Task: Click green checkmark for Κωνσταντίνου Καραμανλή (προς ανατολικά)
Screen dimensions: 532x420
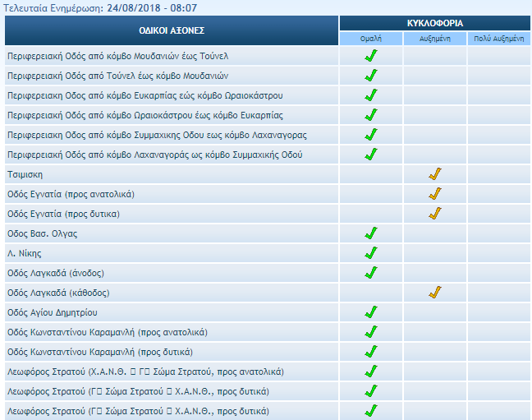Action: pyautogui.click(x=371, y=332)
